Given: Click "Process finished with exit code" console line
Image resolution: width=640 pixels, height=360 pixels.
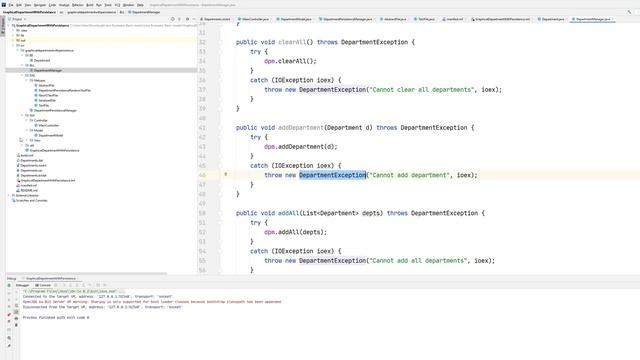Looking at the screenshot, I should pyautogui.click(x=56, y=317).
